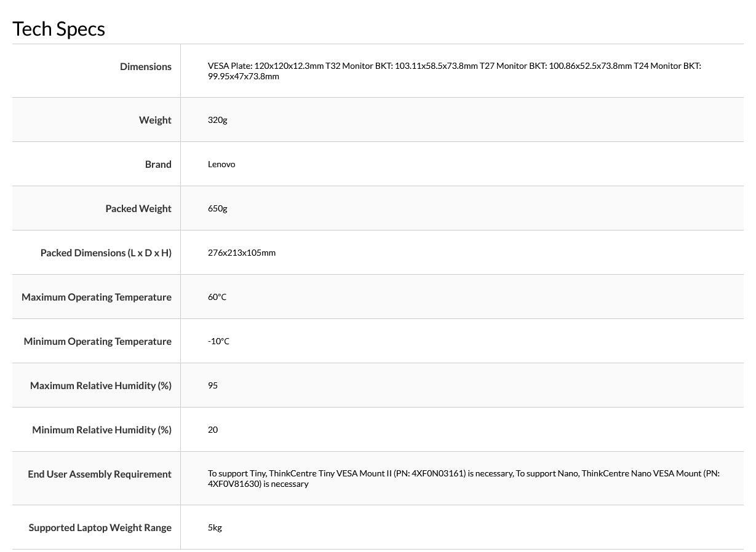The height and width of the screenshot is (552, 756).
Task: Click the 320g weight value
Action: pos(217,120)
